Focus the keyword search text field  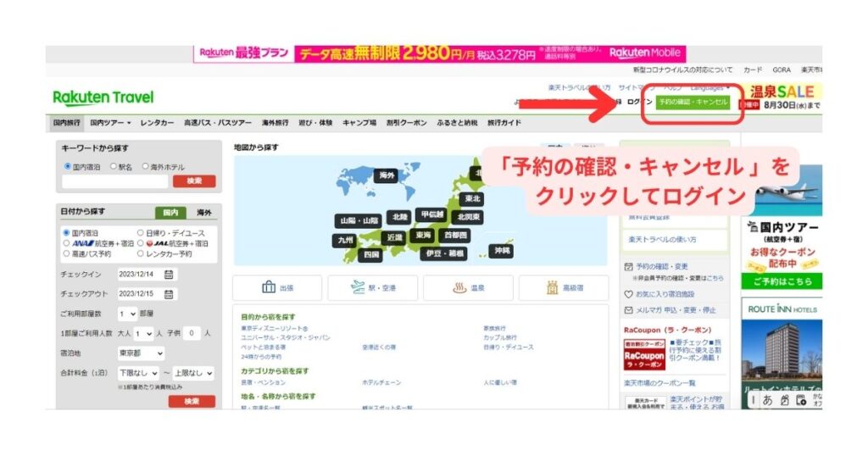[x=114, y=181]
